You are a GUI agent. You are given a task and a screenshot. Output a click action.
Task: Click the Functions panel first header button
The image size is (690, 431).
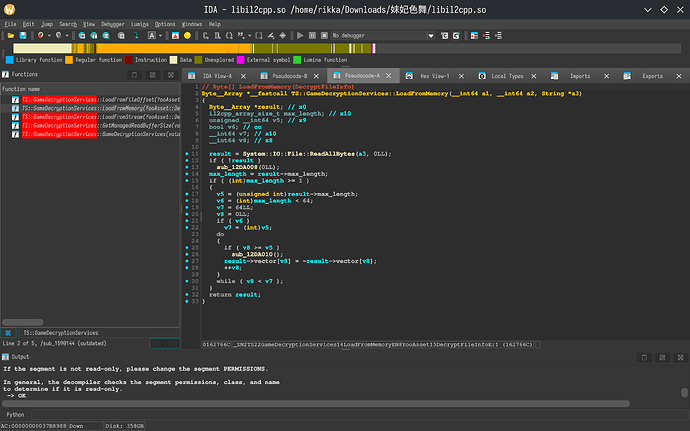pyautogui.click(x=135, y=75)
